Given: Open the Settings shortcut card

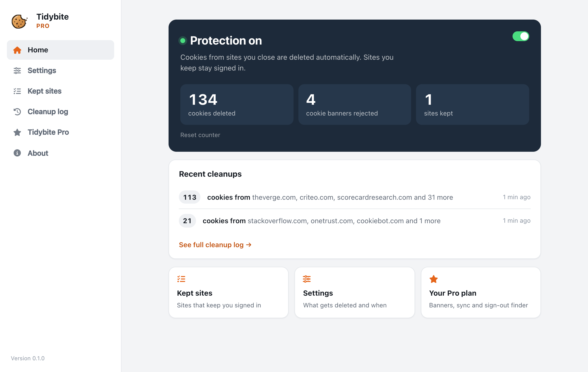Looking at the screenshot, I should (x=355, y=292).
